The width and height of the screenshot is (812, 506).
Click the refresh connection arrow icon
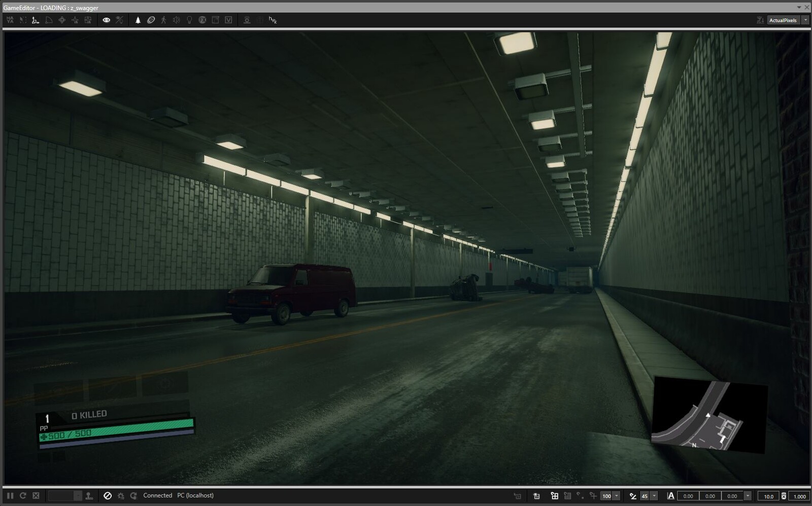pyautogui.click(x=133, y=496)
